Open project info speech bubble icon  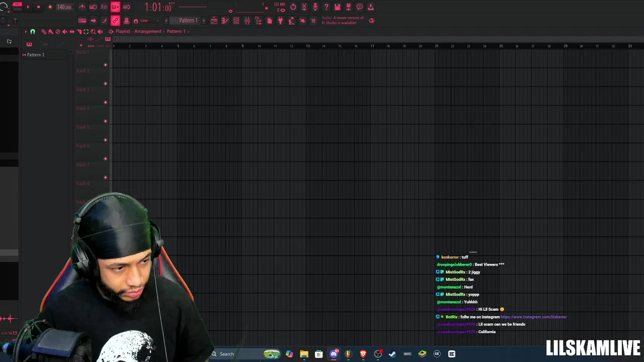click(360, 7)
